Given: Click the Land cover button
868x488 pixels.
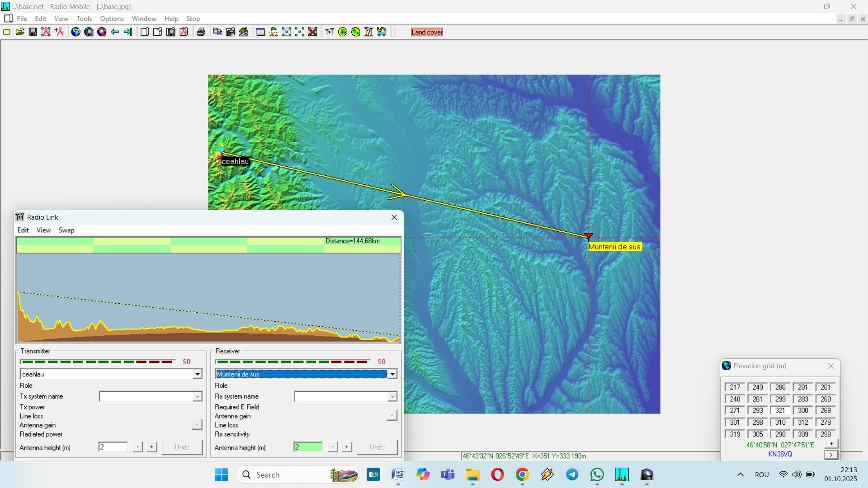Looking at the screenshot, I should click(x=426, y=32).
